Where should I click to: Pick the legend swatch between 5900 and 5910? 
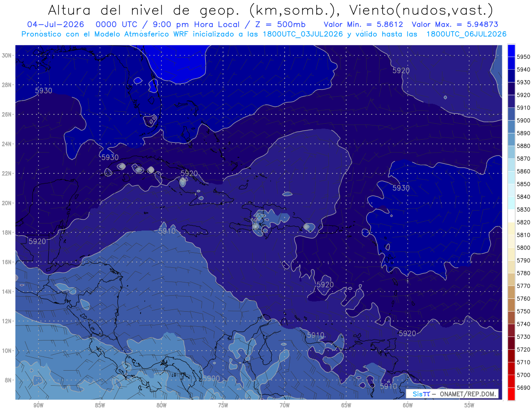(x=511, y=114)
